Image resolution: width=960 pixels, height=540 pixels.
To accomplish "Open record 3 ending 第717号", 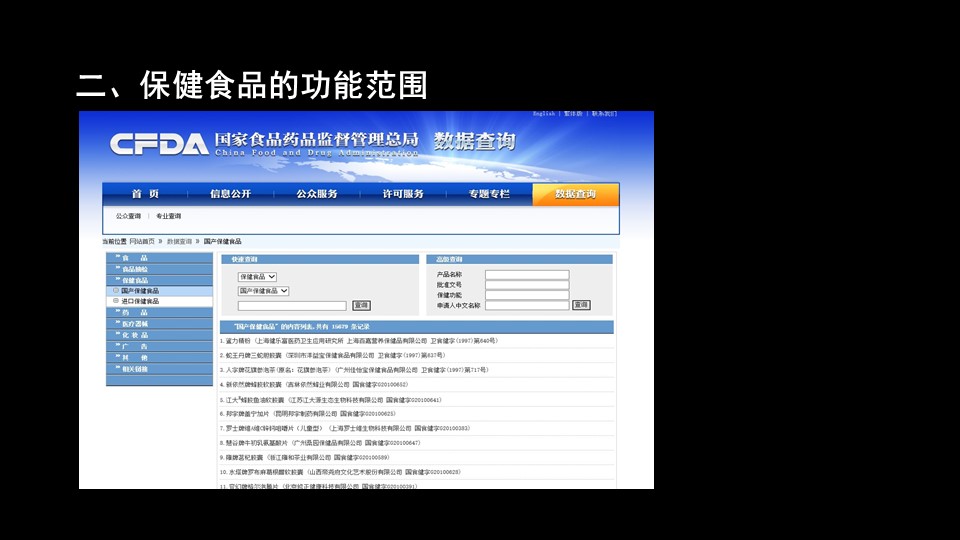I will (x=354, y=370).
